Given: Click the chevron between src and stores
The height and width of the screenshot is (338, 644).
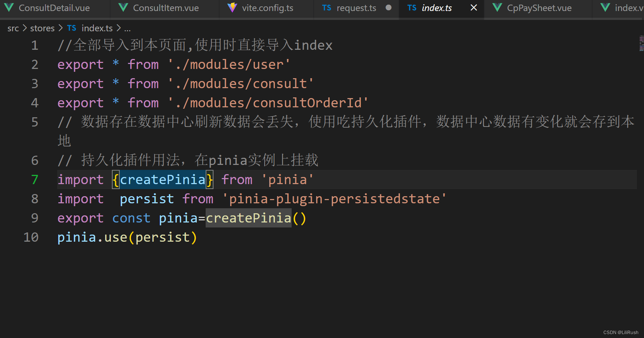Looking at the screenshot, I should pos(24,28).
